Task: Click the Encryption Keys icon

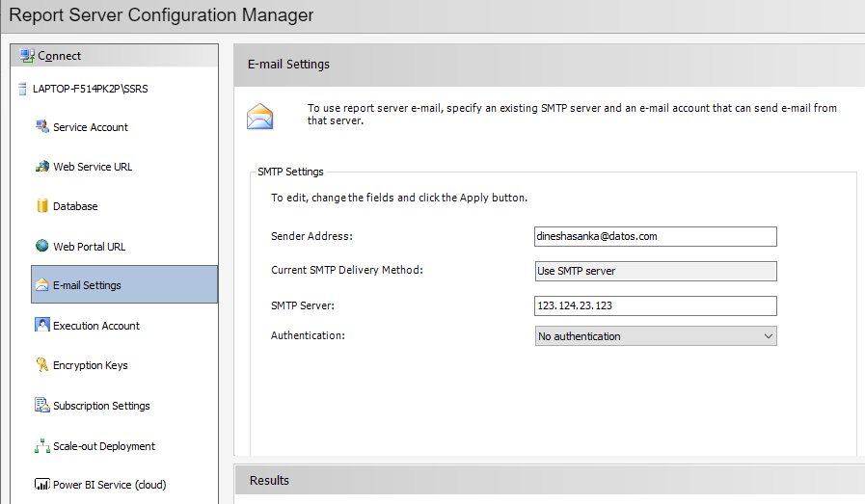Action: point(42,365)
